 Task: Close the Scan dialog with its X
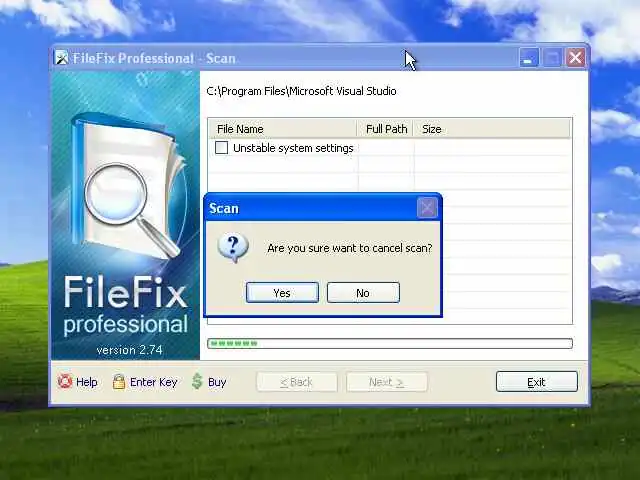[x=427, y=208]
